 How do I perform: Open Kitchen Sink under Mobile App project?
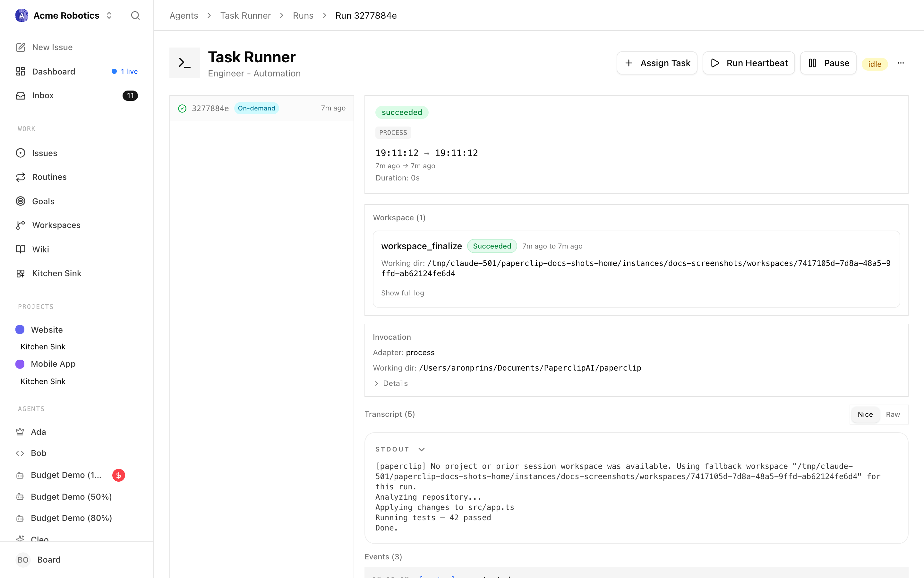click(43, 381)
